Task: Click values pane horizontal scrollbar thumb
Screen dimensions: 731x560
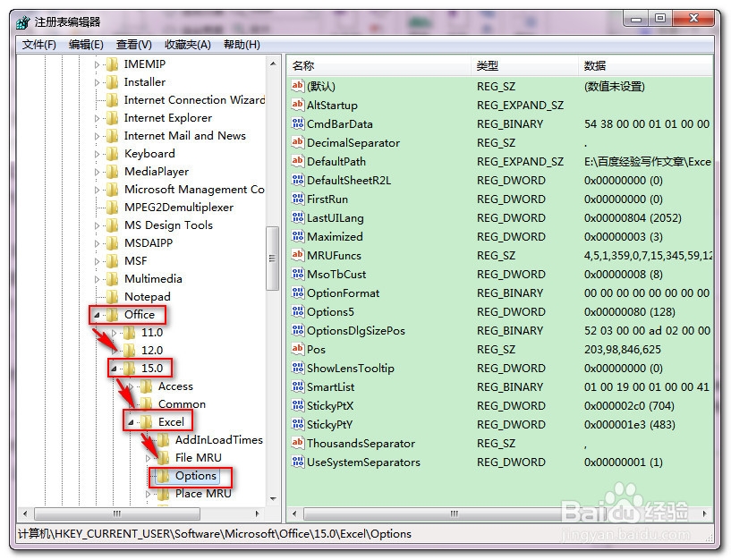Action: (x=454, y=513)
